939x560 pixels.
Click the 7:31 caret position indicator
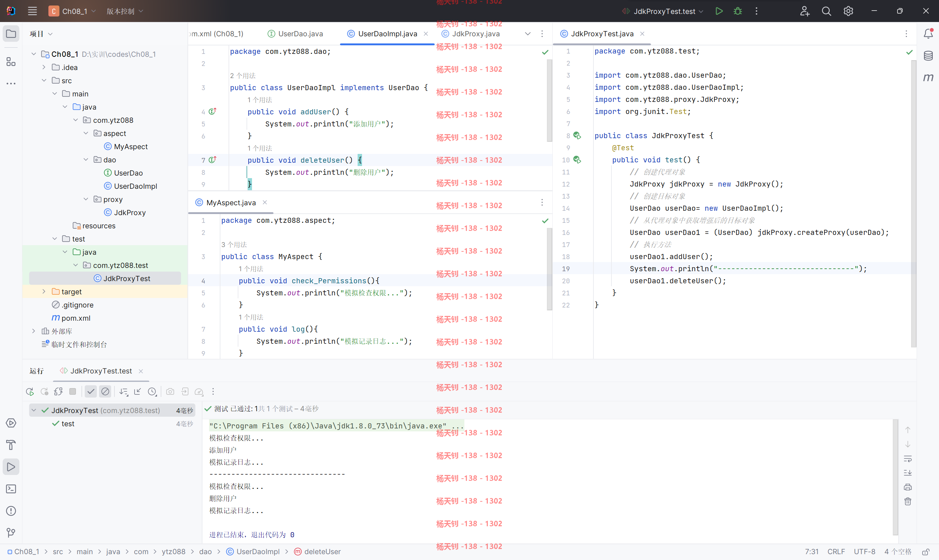coord(811,551)
